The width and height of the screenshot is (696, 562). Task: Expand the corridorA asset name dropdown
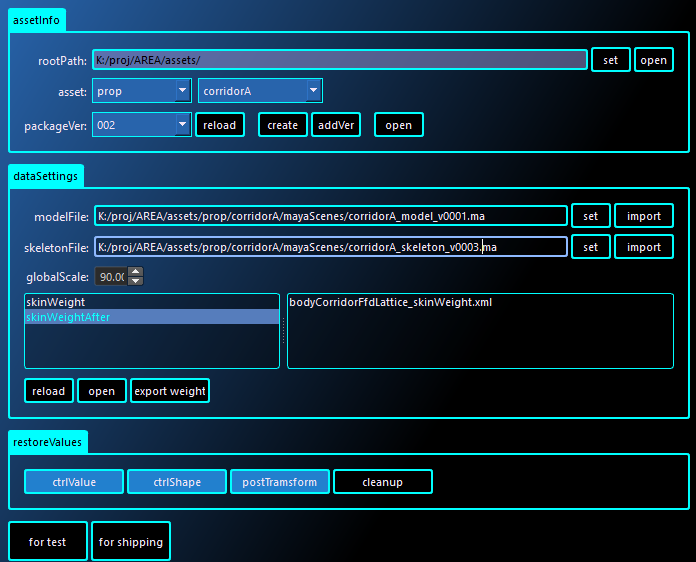click(x=260, y=91)
